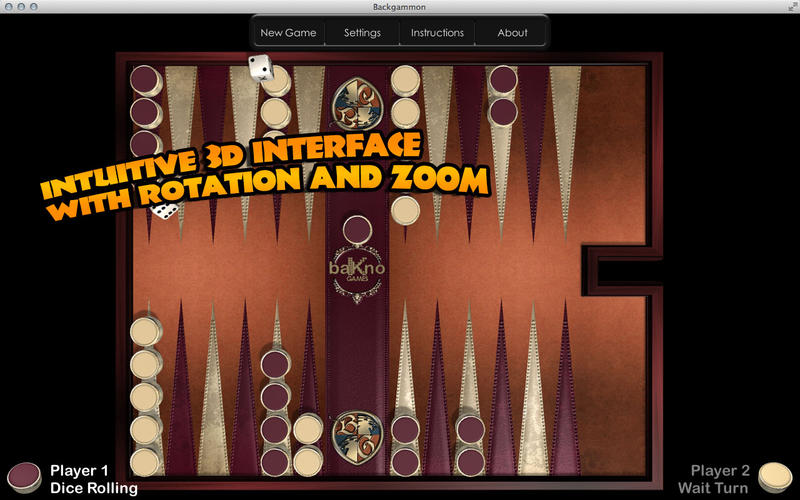Select the uppermost cream checker in the bottom-left five stack
Viewport: 800px width, 500px height.
pyautogui.click(x=145, y=332)
